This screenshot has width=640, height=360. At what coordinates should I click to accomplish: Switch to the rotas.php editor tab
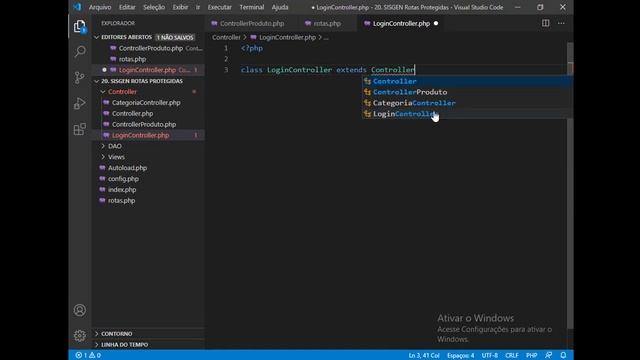point(327,23)
